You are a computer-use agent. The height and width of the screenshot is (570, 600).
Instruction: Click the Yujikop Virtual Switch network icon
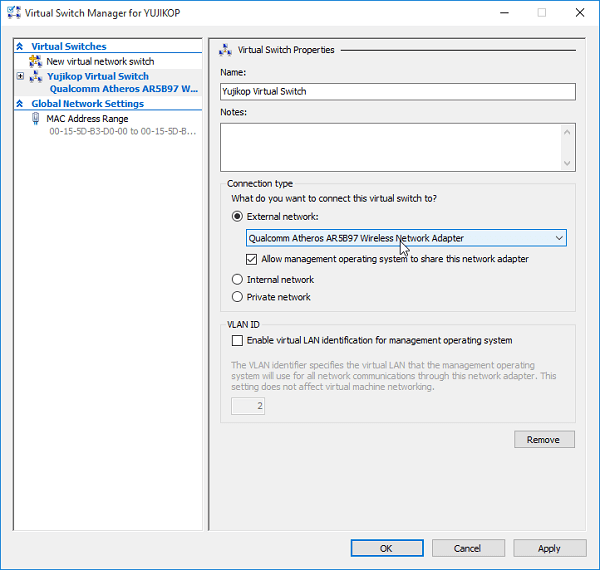click(36, 76)
